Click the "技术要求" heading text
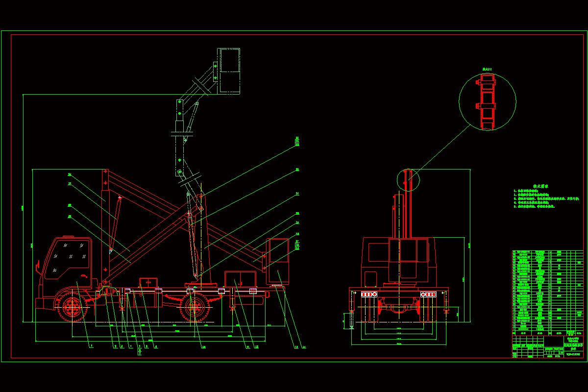Image resolution: width=588 pixels, height=392 pixels. point(540,186)
